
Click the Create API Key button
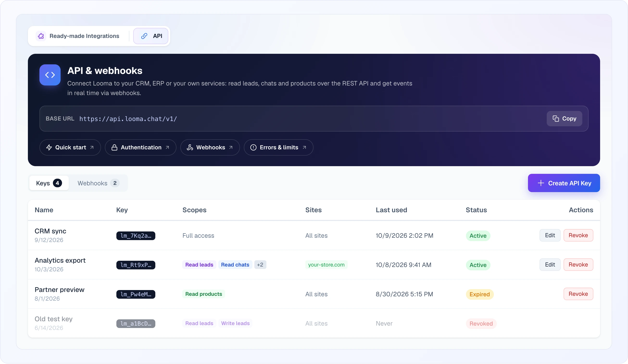point(564,183)
